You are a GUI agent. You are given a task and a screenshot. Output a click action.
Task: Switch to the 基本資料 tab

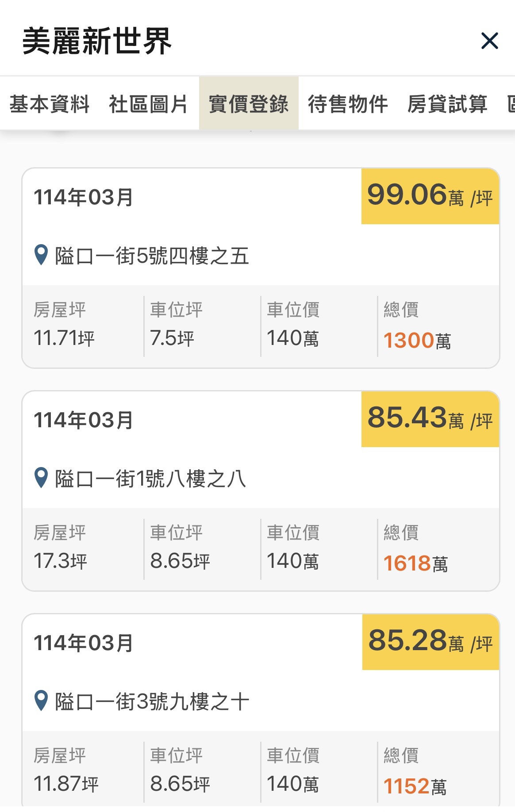click(x=50, y=104)
